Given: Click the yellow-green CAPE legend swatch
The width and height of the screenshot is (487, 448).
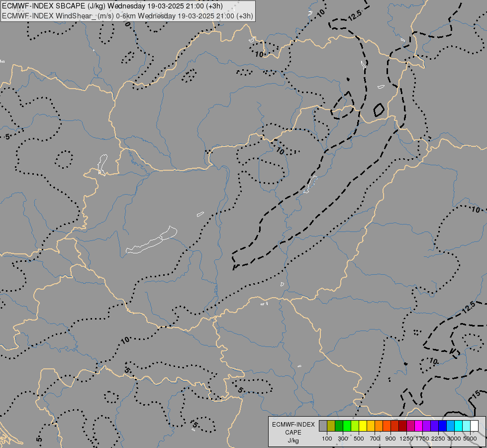Looking at the screenshot, I should [355, 426].
